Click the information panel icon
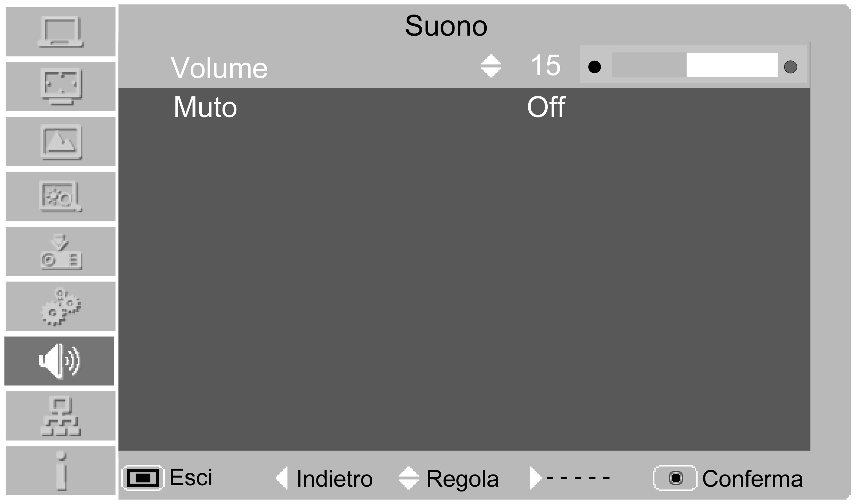 (x=60, y=474)
